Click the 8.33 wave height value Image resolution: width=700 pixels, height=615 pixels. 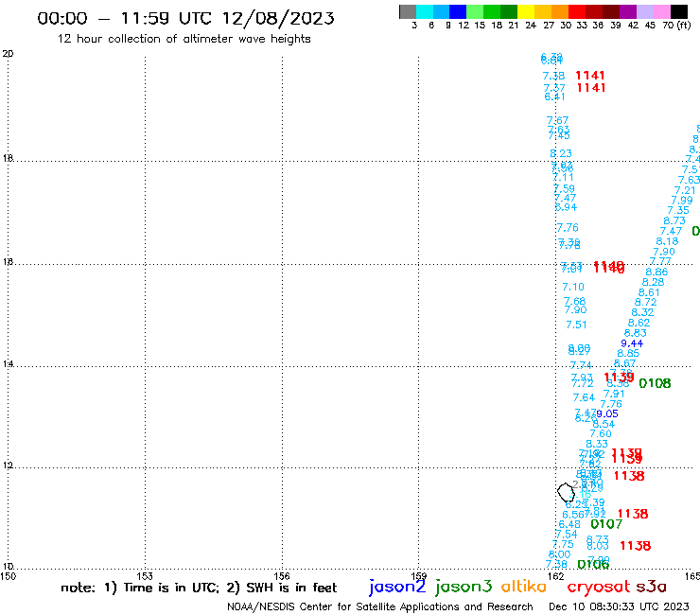tap(597, 444)
